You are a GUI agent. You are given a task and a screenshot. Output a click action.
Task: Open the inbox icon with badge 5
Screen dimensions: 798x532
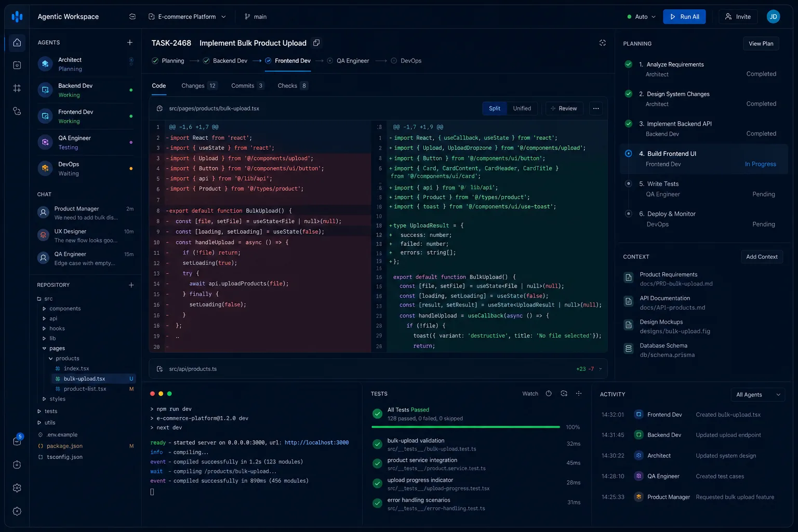(x=17, y=441)
